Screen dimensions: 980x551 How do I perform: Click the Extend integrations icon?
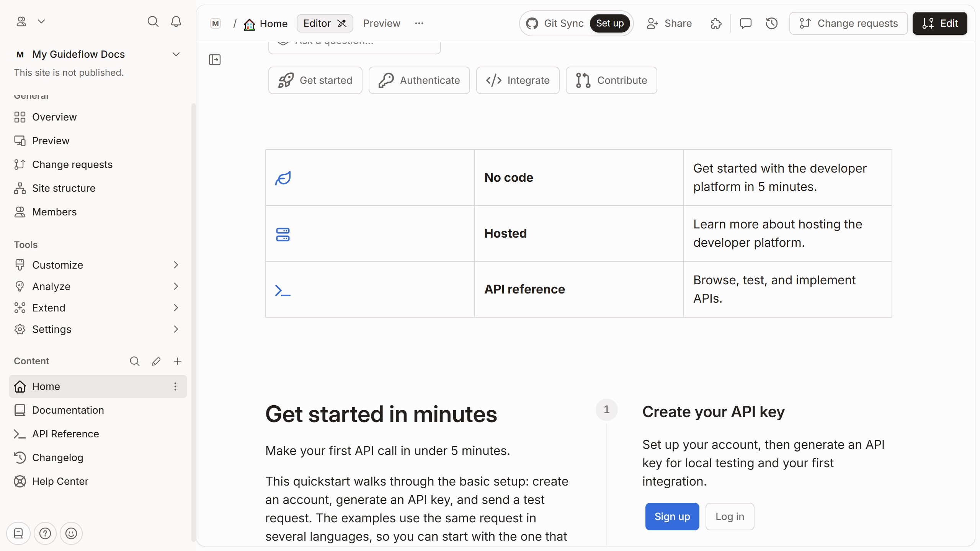(x=20, y=308)
